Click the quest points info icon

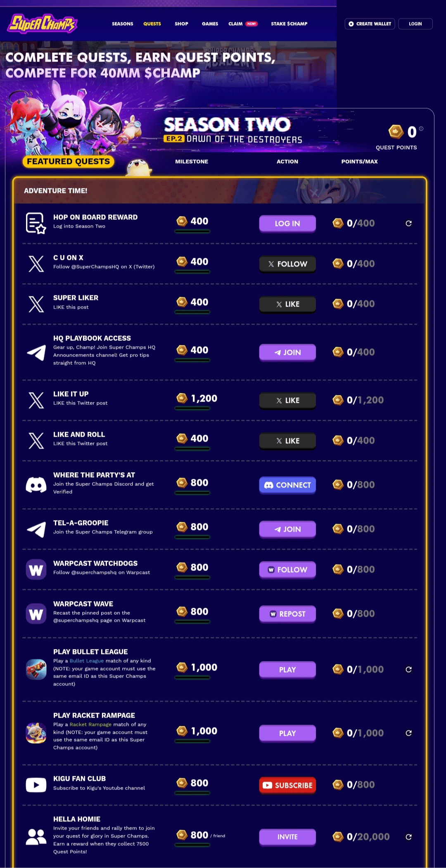click(x=421, y=128)
